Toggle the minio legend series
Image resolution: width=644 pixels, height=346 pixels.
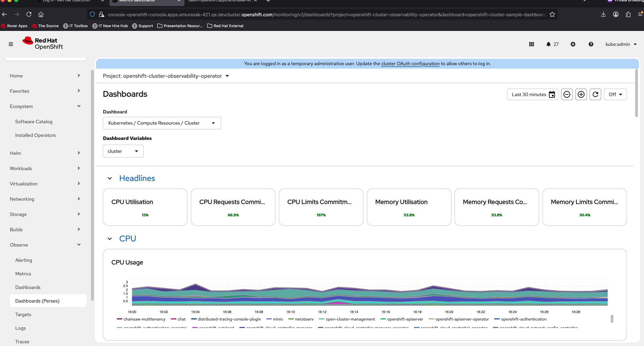click(x=278, y=319)
